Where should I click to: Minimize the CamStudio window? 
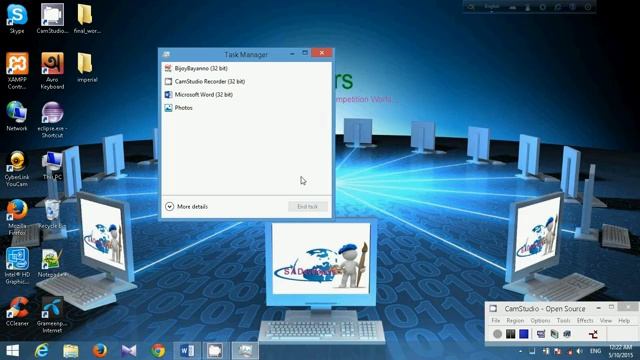click(x=598, y=308)
